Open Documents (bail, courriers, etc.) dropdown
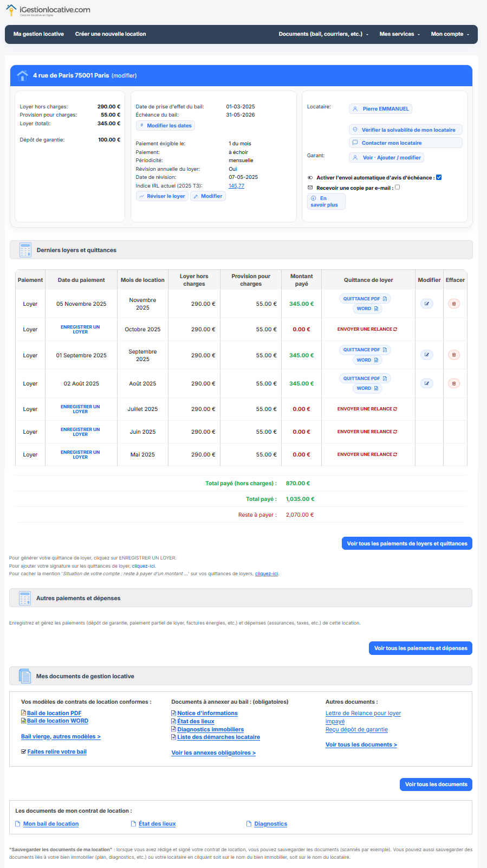 [x=323, y=34]
